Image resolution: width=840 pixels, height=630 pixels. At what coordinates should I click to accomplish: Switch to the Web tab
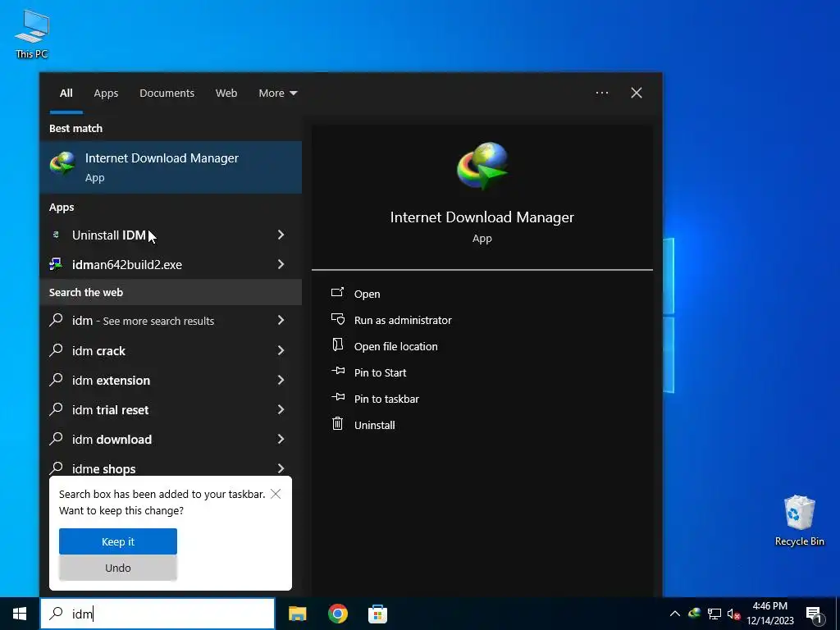point(226,94)
